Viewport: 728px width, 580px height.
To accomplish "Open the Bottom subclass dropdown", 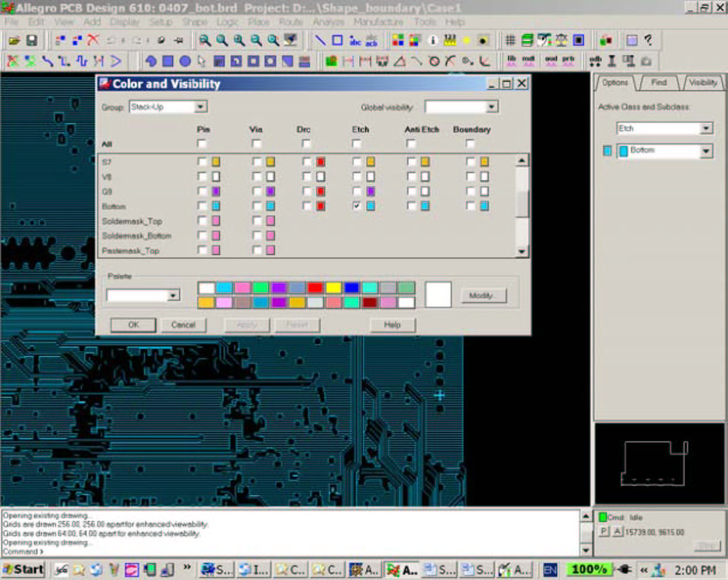I will pos(706,151).
